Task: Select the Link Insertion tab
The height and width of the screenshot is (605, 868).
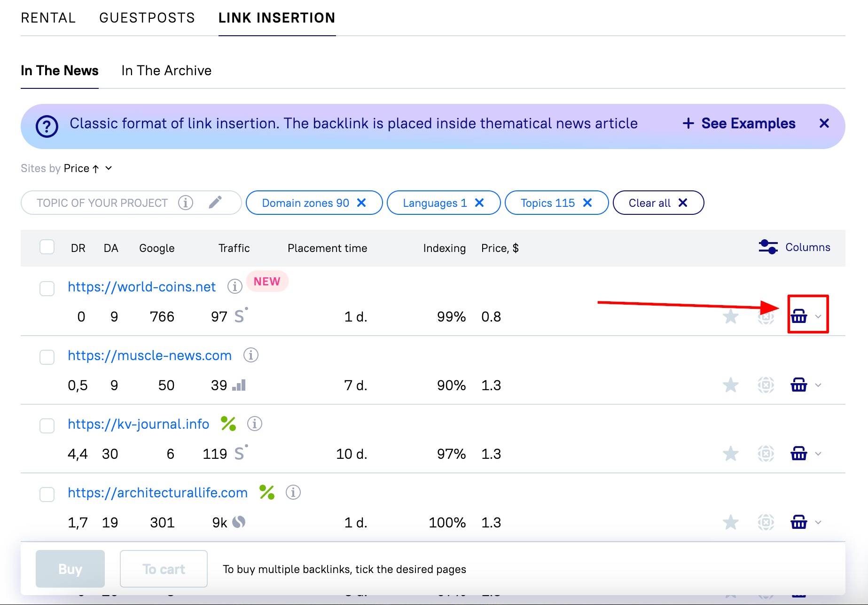Action: 277,18
